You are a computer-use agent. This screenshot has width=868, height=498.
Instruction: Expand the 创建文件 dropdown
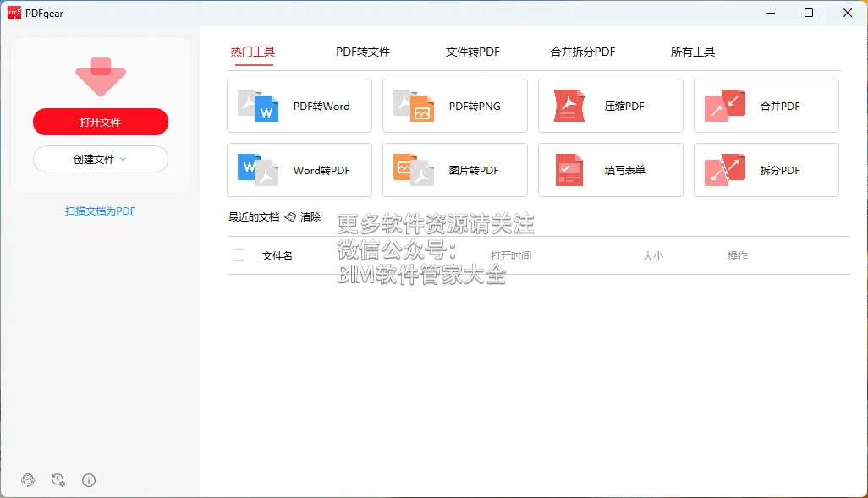tap(101, 159)
